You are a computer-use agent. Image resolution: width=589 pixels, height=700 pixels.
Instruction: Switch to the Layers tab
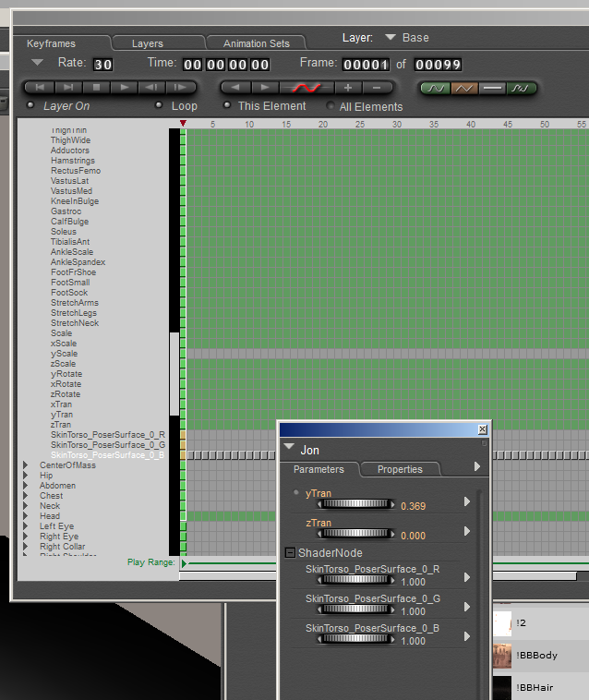[x=147, y=43]
